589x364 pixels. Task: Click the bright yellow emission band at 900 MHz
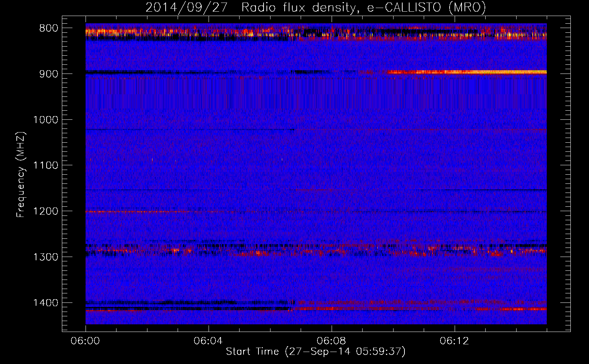(467, 72)
